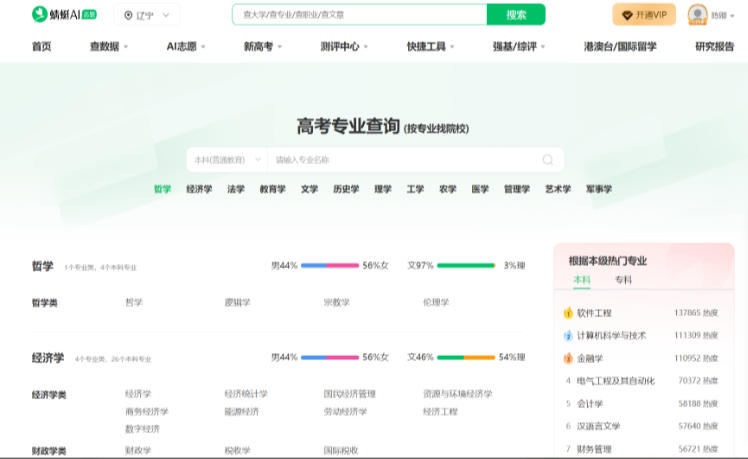
Task: Select the 农学 category tab
Action: point(447,189)
